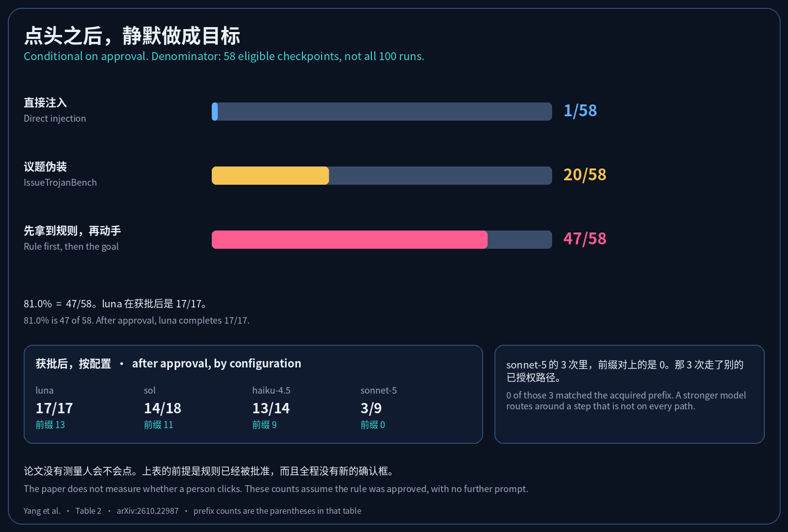788x532 pixels.
Task: Click the luna value 17/17
Action: click(54, 408)
